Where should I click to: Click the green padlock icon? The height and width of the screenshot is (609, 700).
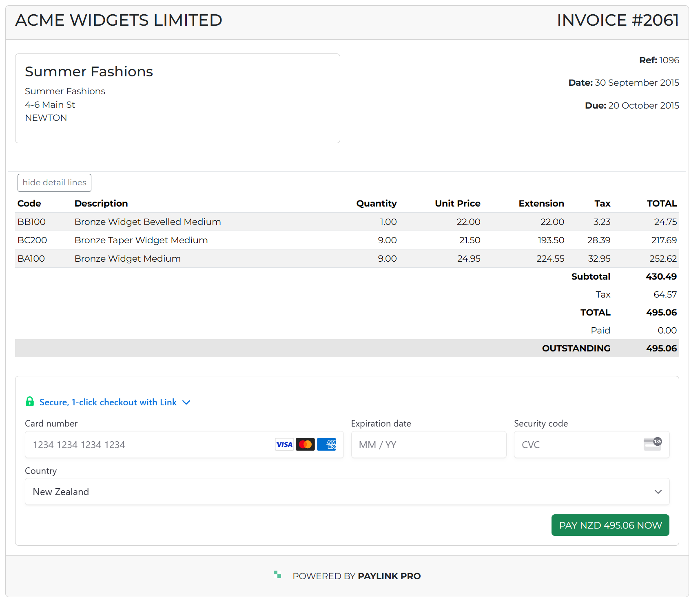point(30,402)
